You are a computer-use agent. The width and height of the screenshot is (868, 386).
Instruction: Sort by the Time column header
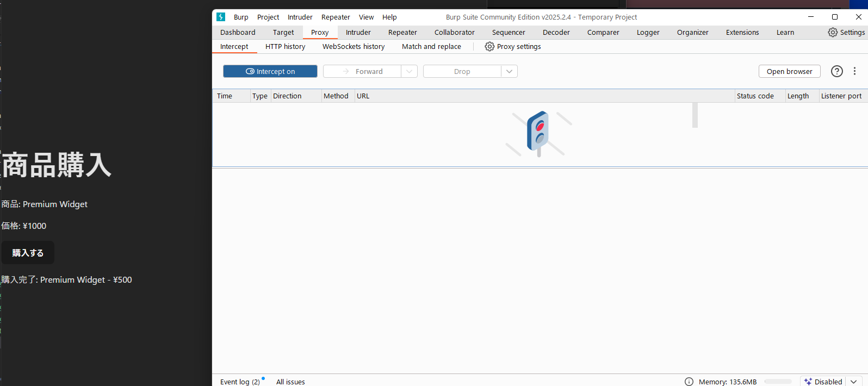(x=232, y=96)
